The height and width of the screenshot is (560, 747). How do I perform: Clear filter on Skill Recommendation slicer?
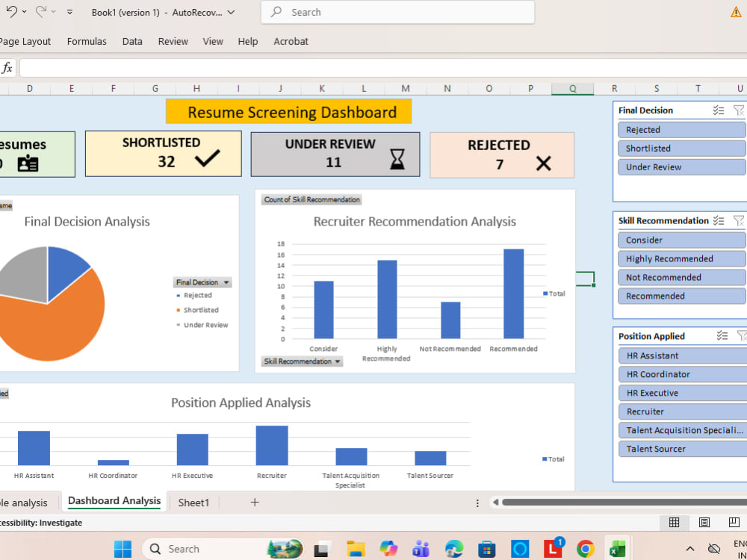(x=739, y=220)
